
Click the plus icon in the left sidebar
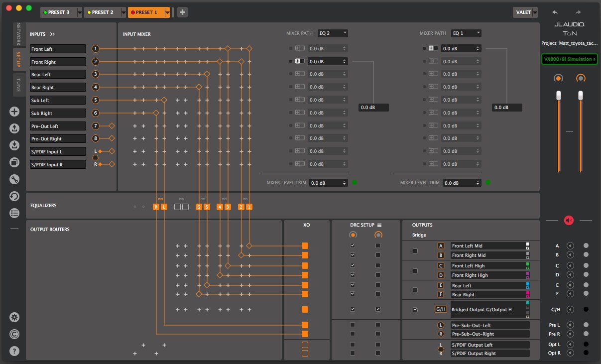14,112
